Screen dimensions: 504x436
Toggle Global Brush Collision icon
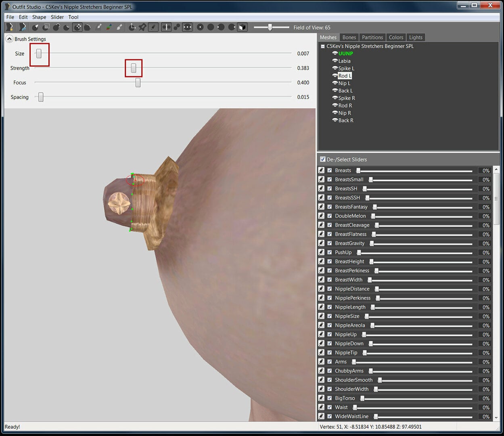click(x=187, y=27)
